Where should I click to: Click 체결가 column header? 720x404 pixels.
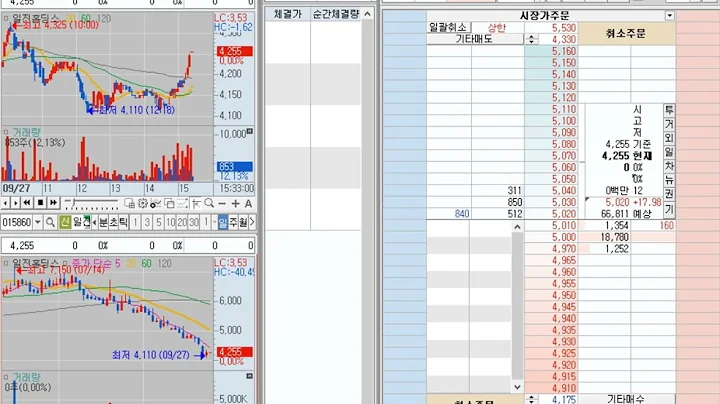tap(288, 14)
